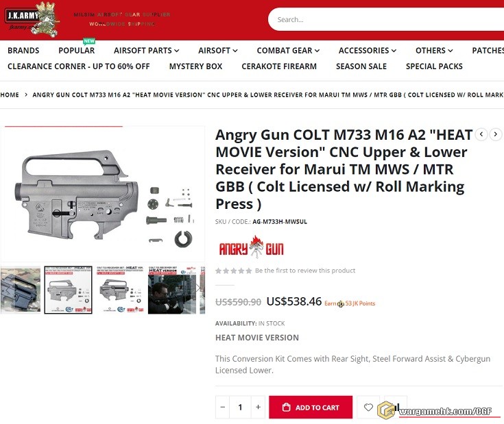Select the Heat movie scene thumbnail
Screen dimensions: 504x424
click(172, 290)
